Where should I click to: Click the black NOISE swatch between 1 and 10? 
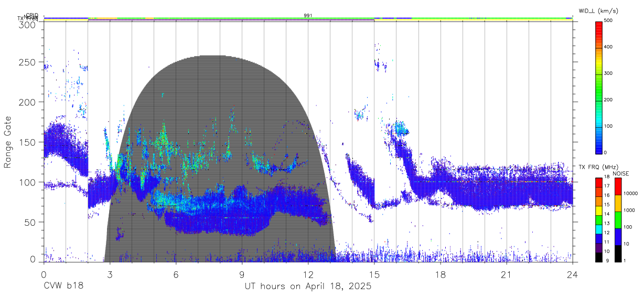pos(617,254)
